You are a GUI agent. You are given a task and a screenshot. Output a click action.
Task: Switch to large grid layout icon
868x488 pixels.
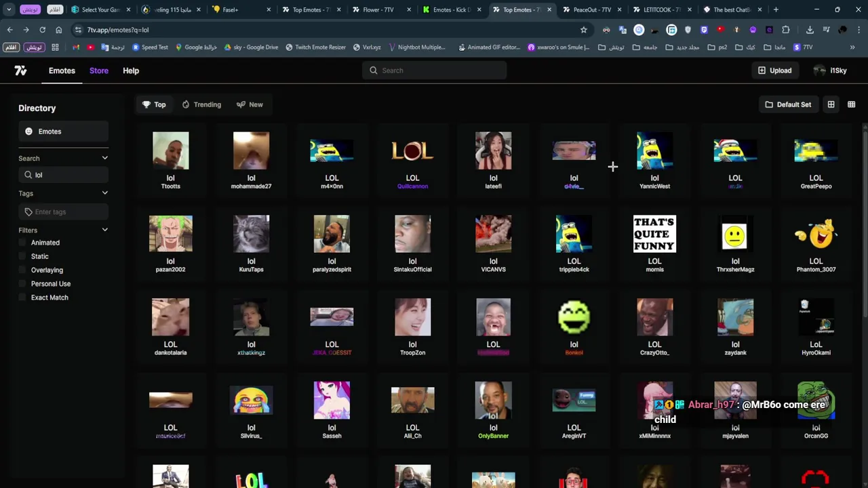pyautogui.click(x=831, y=104)
